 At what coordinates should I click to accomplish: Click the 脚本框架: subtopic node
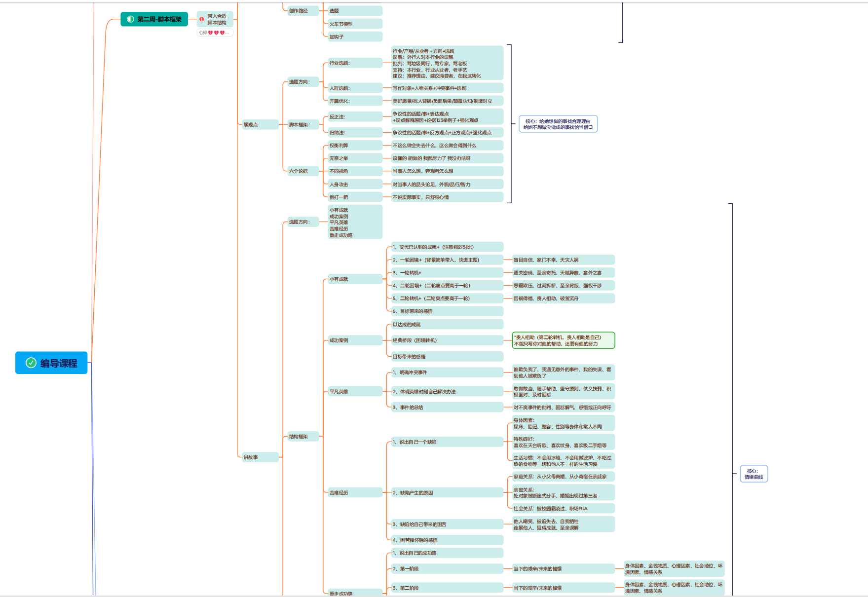pos(302,125)
